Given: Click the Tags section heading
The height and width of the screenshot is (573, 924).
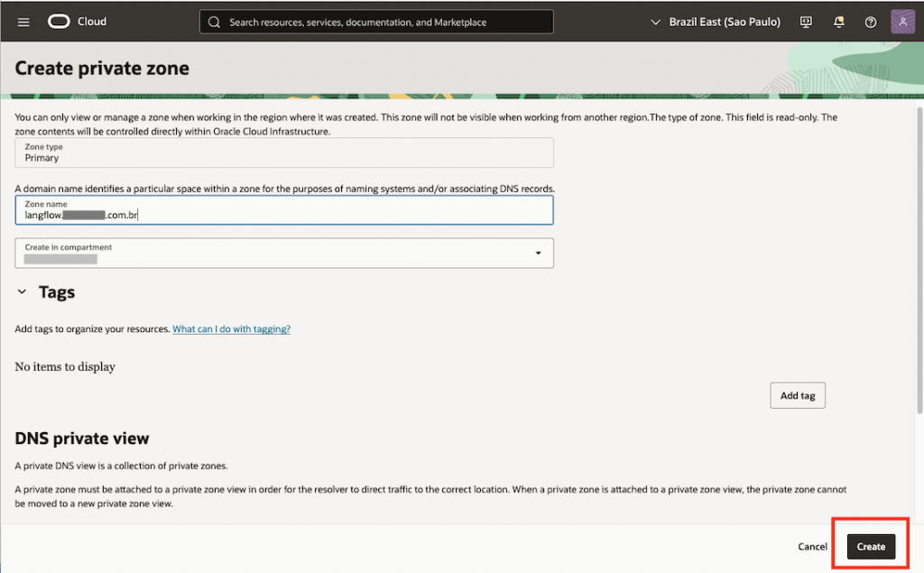Looking at the screenshot, I should (57, 292).
